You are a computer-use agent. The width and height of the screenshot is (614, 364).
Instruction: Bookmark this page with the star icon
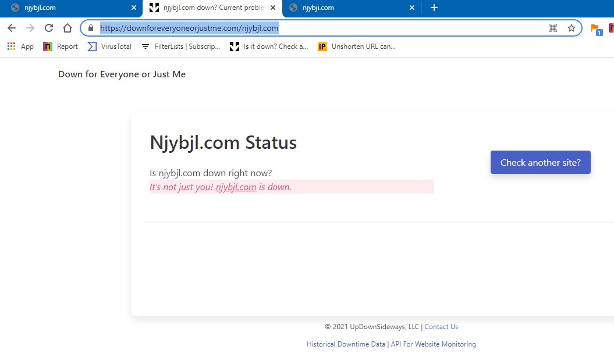point(572,28)
